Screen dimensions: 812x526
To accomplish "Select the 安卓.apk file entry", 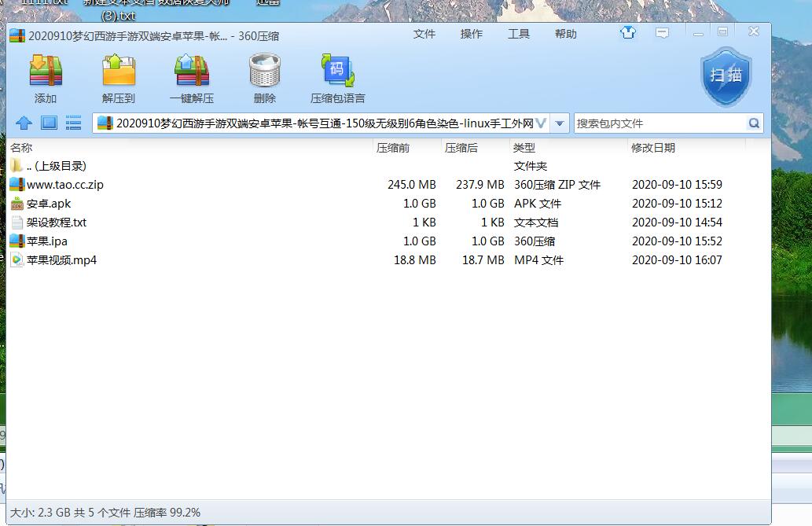I will tap(49, 204).
